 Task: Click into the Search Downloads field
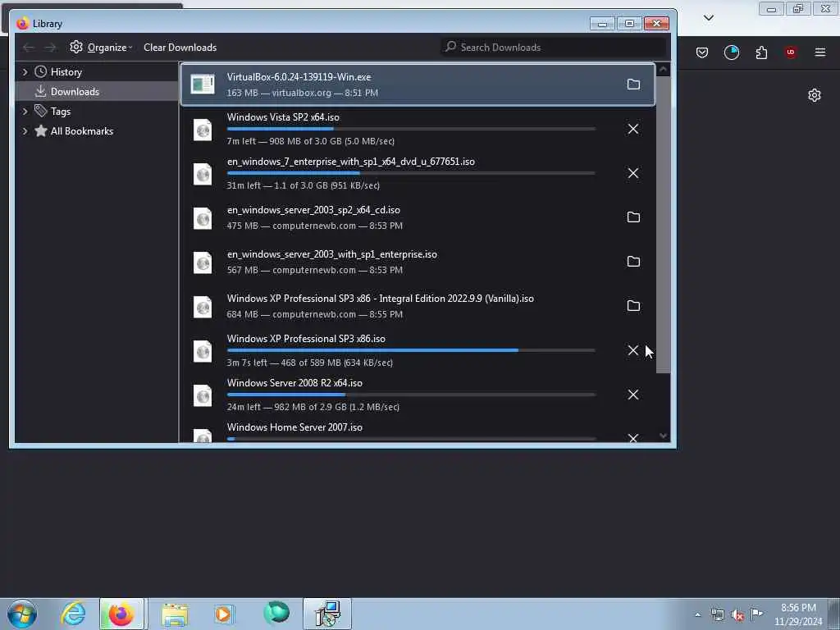[554, 47]
